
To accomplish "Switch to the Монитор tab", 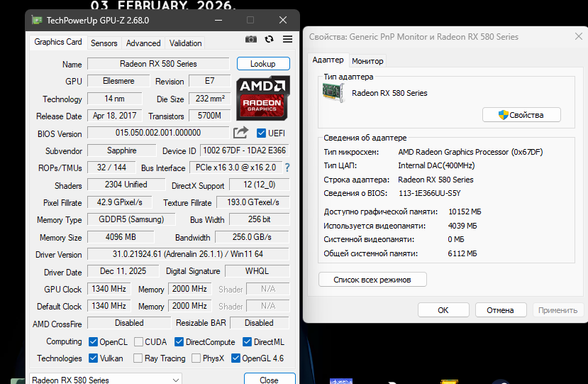I will click(x=367, y=61).
